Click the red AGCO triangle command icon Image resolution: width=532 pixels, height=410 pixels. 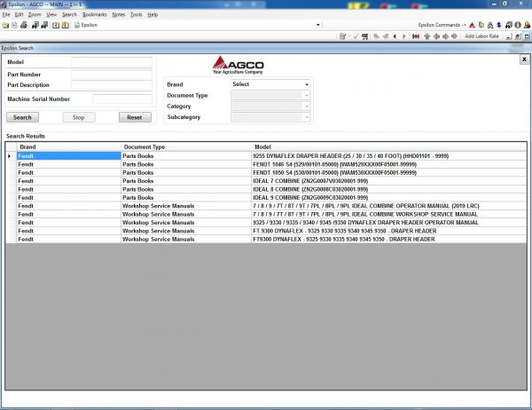(x=472, y=25)
